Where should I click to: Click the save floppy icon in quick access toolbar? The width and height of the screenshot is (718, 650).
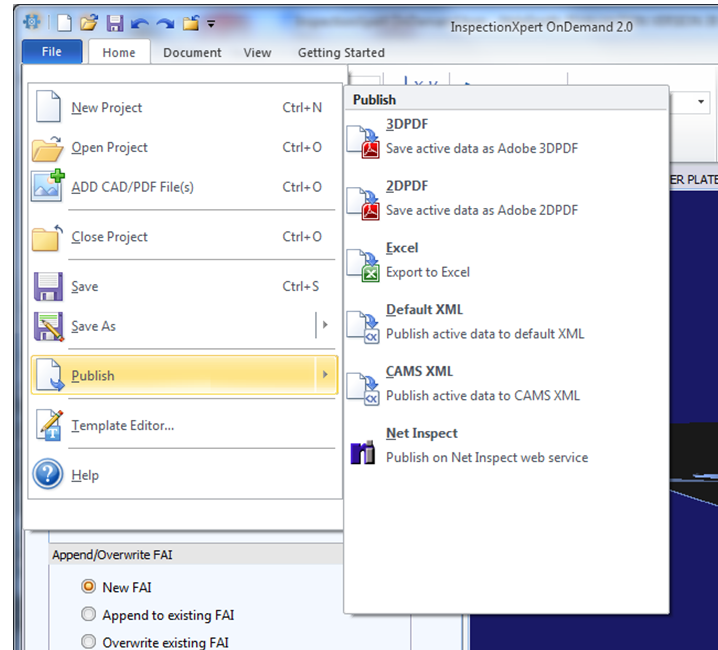coord(114,23)
